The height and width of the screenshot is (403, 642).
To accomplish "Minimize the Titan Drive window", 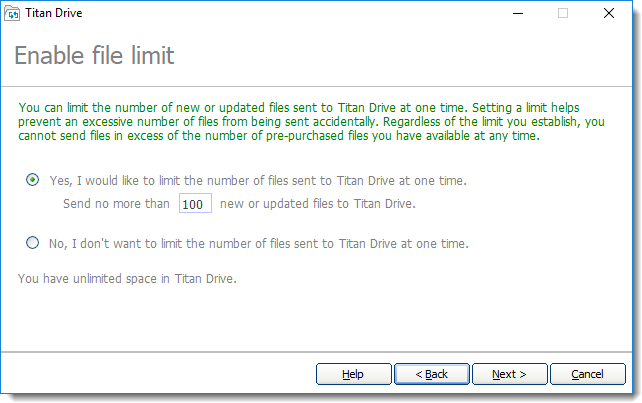I will [x=516, y=14].
